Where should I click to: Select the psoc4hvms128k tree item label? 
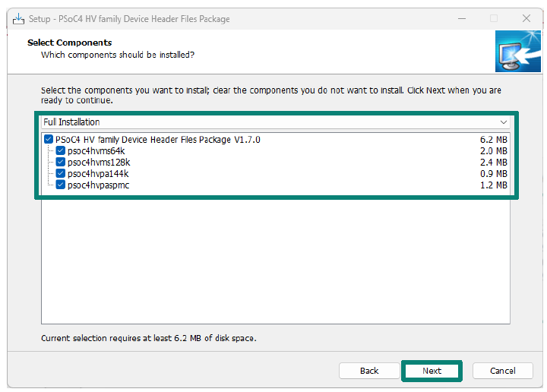[x=99, y=163]
